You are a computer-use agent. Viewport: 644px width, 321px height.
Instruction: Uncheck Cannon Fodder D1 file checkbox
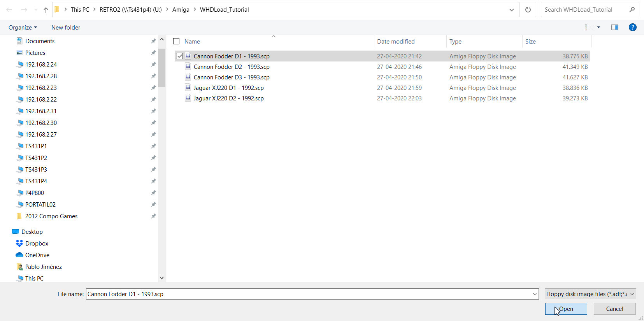coord(180,56)
